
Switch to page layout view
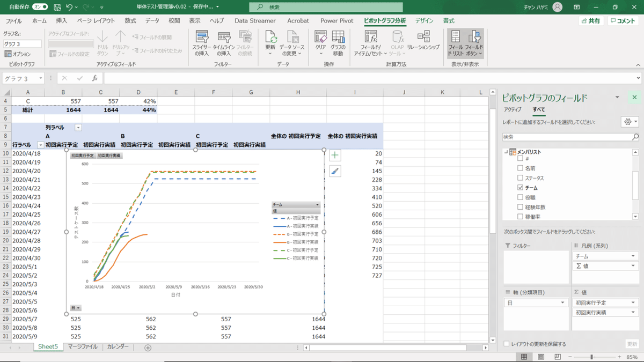tap(541, 357)
